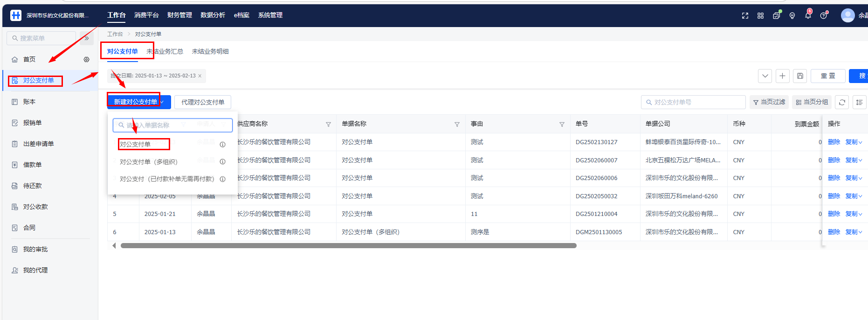The width and height of the screenshot is (868, 320).
Task: Open filter on 供应商名称 column header
Action: point(328,124)
